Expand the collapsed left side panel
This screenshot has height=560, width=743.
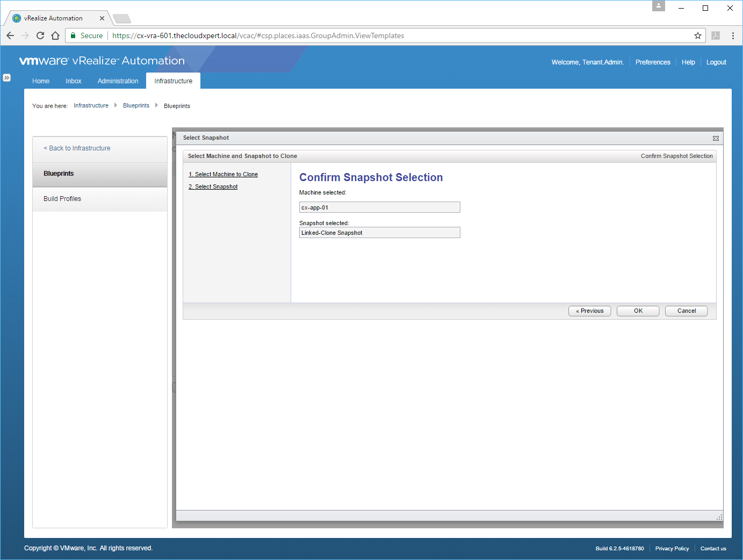pos(6,77)
